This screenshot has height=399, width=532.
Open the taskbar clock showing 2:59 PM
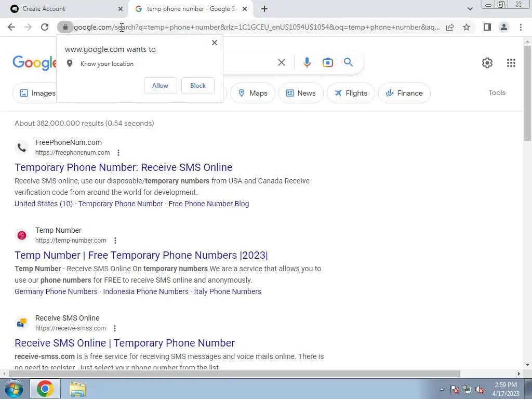point(506,389)
